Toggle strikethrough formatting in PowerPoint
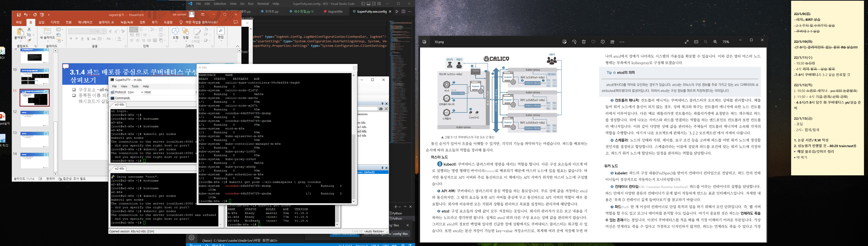The height and width of the screenshot is (246, 868). (x=94, y=39)
